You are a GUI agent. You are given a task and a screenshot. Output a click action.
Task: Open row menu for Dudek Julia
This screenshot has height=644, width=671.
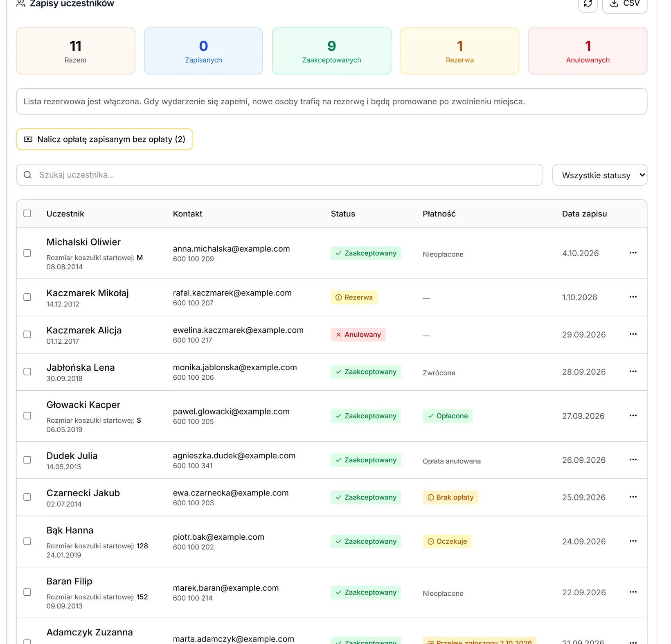click(x=633, y=460)
